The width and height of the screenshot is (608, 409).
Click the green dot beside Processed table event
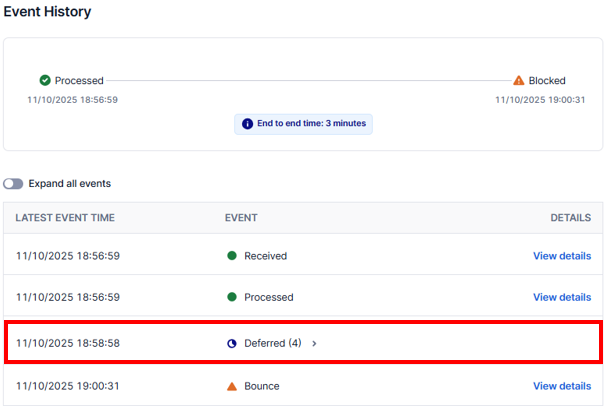click(x=232, y=297)
